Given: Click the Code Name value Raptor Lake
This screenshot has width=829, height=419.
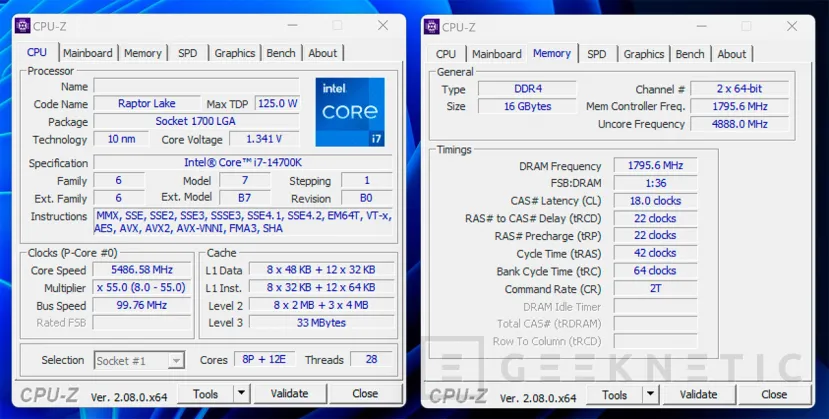Looking at the screenshot, I should click(147, 104).
